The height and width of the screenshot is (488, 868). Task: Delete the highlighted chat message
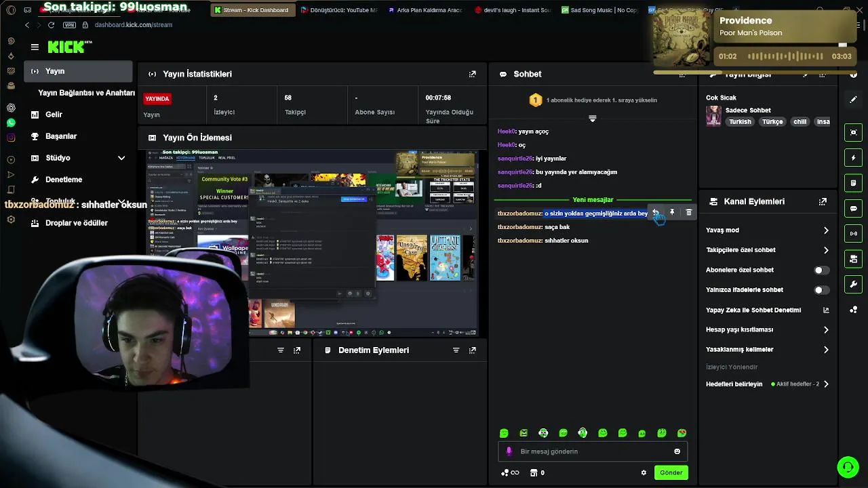[688, 213]
